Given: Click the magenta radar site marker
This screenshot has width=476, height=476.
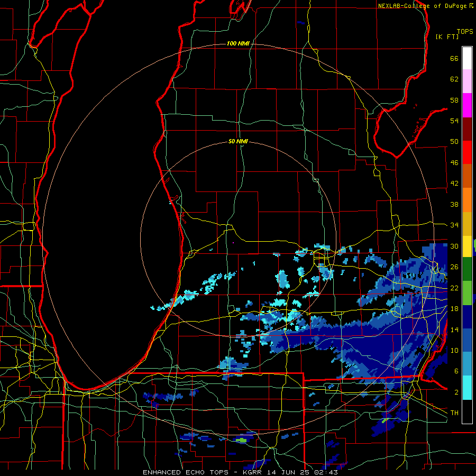Looking at the screenshot, I should (233, 243).
